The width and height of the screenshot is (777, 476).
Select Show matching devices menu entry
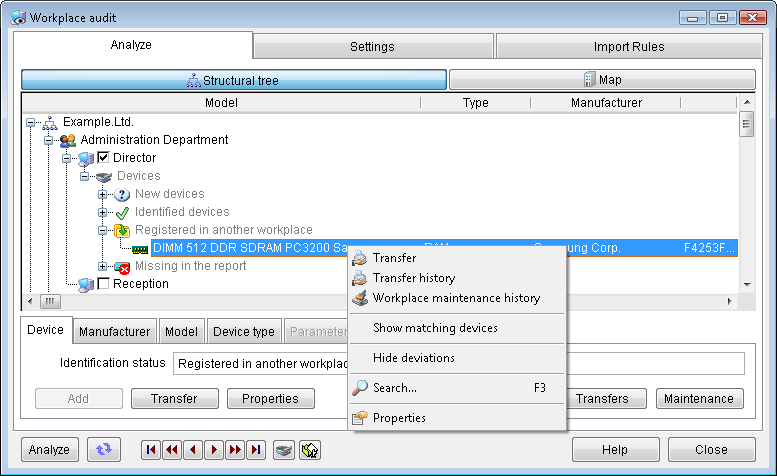coord(457,328)
